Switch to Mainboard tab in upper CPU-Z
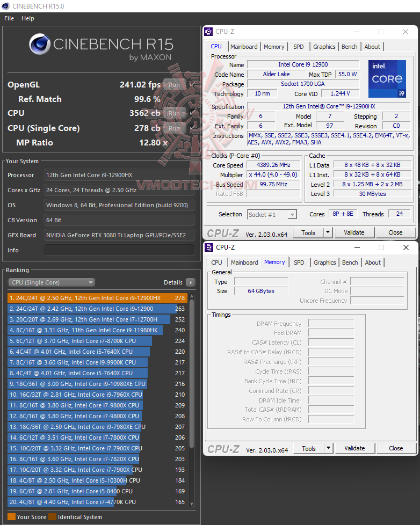Viewport: 420px width, 525px height. click(x=244, y=47)
